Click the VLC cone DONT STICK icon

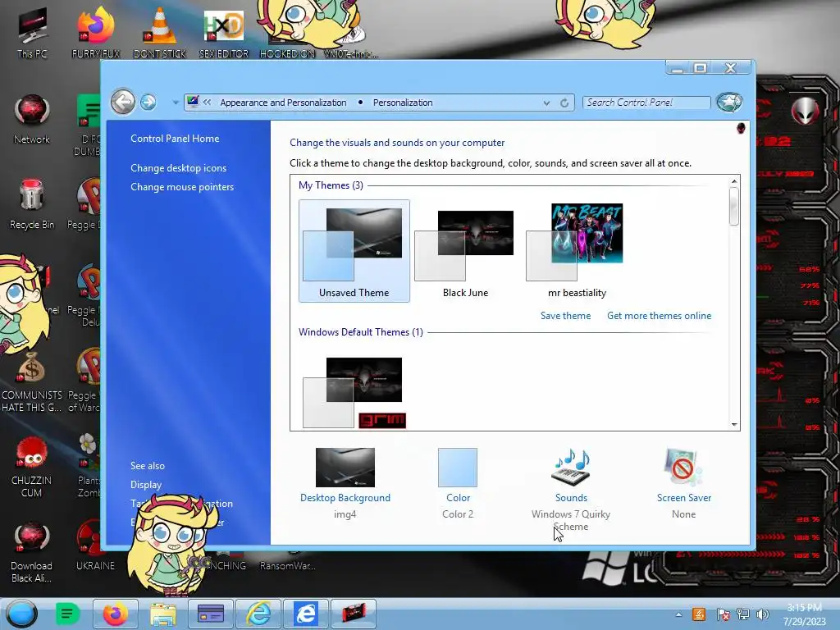tap(160, 33)
